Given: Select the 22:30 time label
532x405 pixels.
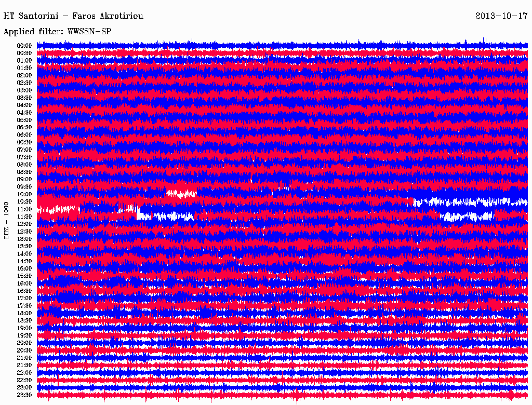Looking at the screenshot, I should tap(24, 380).
